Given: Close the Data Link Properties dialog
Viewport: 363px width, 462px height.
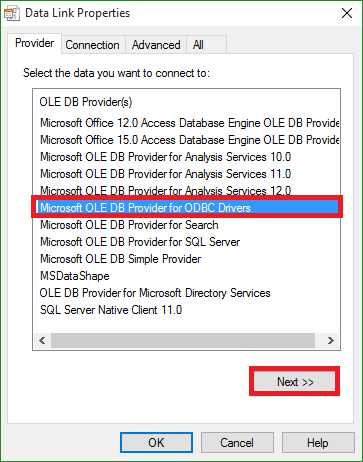Looking at the screenshot, I should [347, 13].
